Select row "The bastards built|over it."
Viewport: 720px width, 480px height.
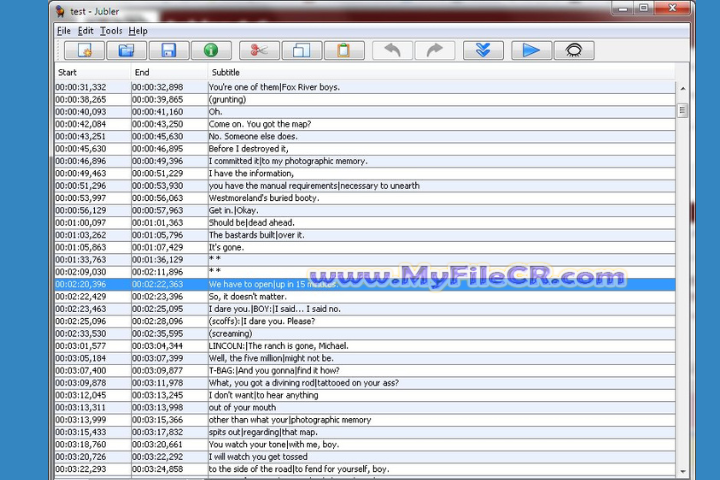click(x=365, y=235)
